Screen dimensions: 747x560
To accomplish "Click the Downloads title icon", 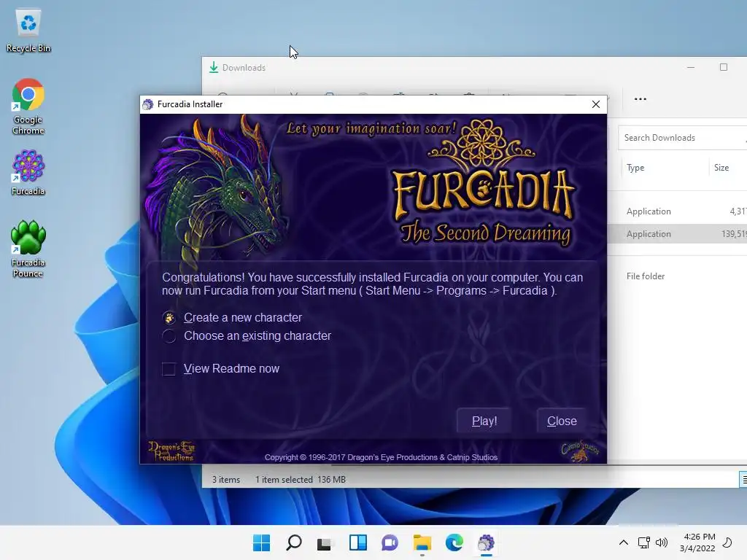I will pyautogui.click(x=214, y=67).
